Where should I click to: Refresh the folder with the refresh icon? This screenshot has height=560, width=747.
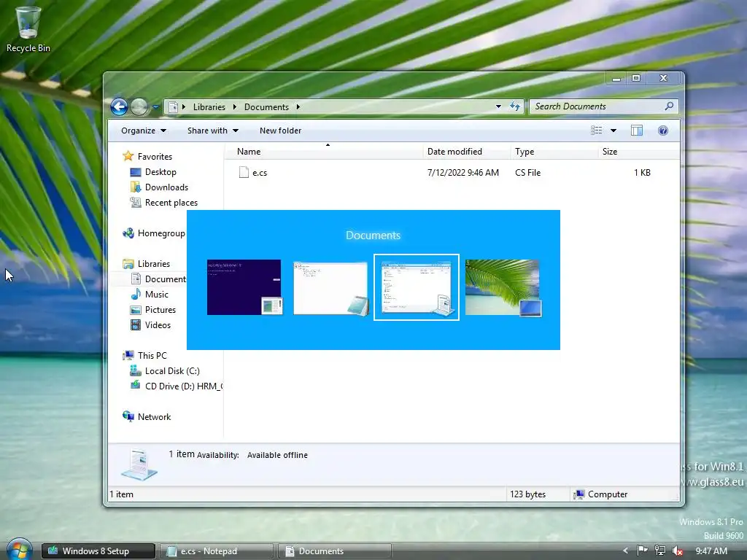click(x=515, y=106)
